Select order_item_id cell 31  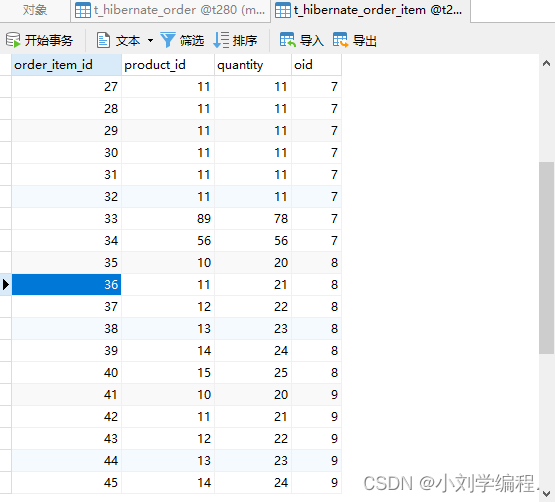pyautogui.click(x=67, y=175)
